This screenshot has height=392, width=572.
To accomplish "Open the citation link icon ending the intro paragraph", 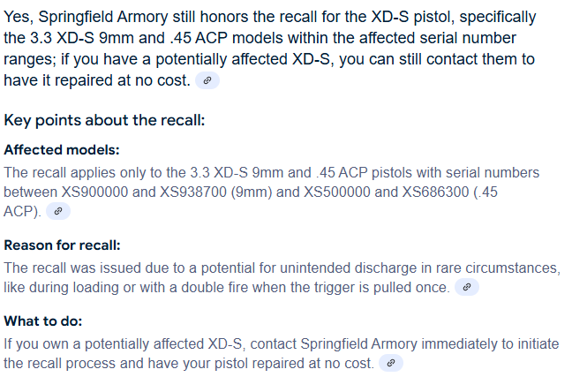I will (x=207, y=80).
